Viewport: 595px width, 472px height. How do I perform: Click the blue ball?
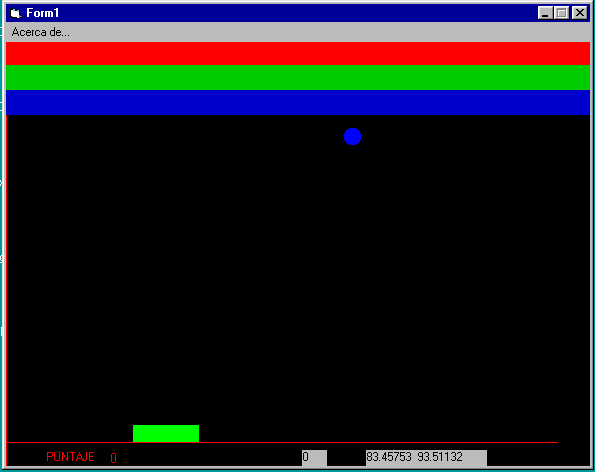[x=353, y=137]
